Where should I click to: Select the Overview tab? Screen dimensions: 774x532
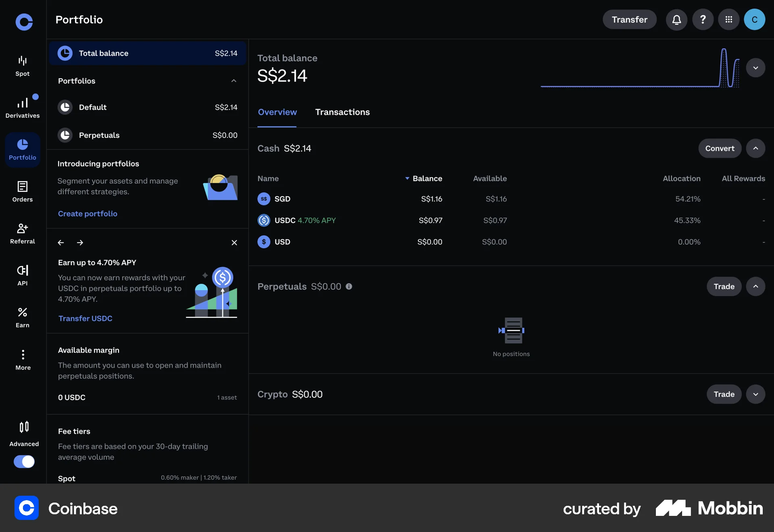click(277, 112)
